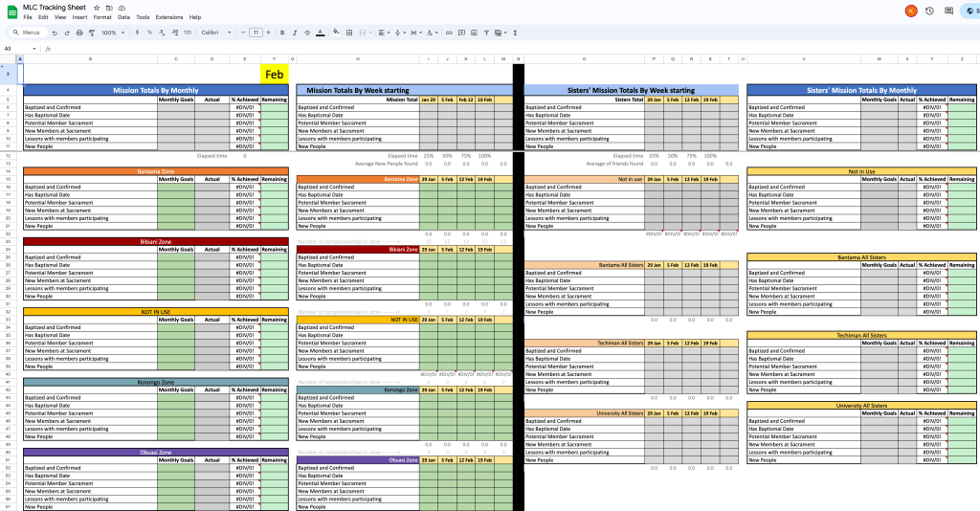Screen dimensions: 980x511
Task: Toggle bold formatting
Action: pyautogui.click(x=284, y=33)
